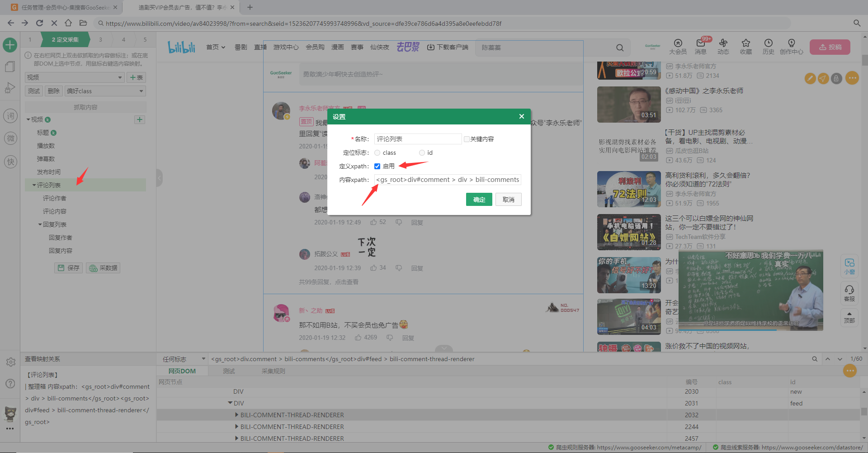
Task: Click the orange paper-plane floating icon
Action: point(823,79)
